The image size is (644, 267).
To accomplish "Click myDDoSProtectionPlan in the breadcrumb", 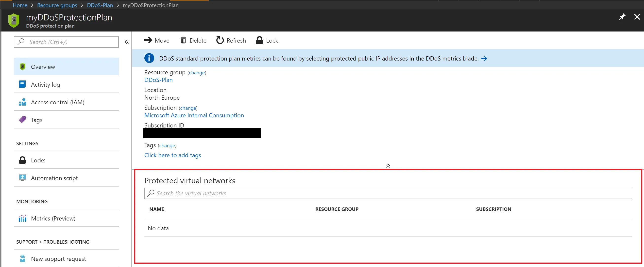I will pos(151,5).
